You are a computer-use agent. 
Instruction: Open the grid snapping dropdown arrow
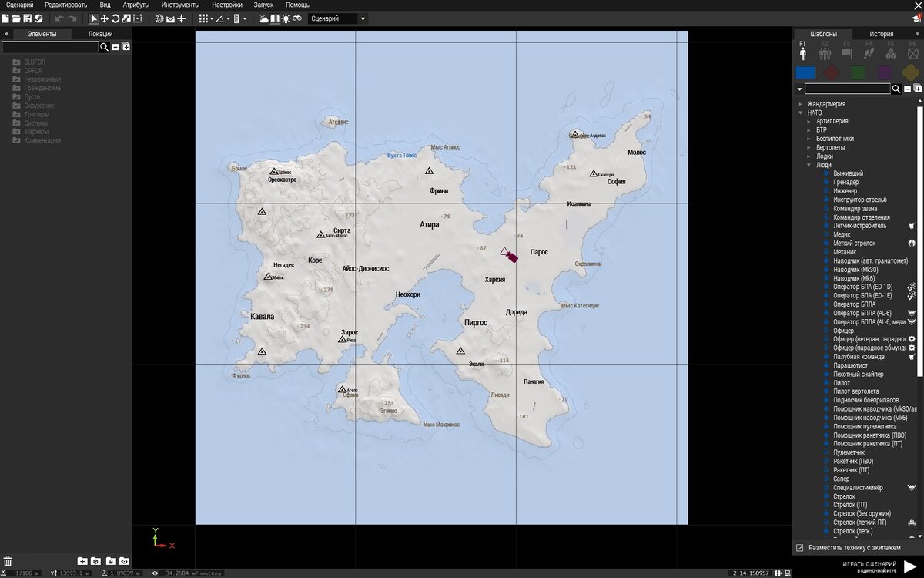pyautogui.click(x=212, y=18)
